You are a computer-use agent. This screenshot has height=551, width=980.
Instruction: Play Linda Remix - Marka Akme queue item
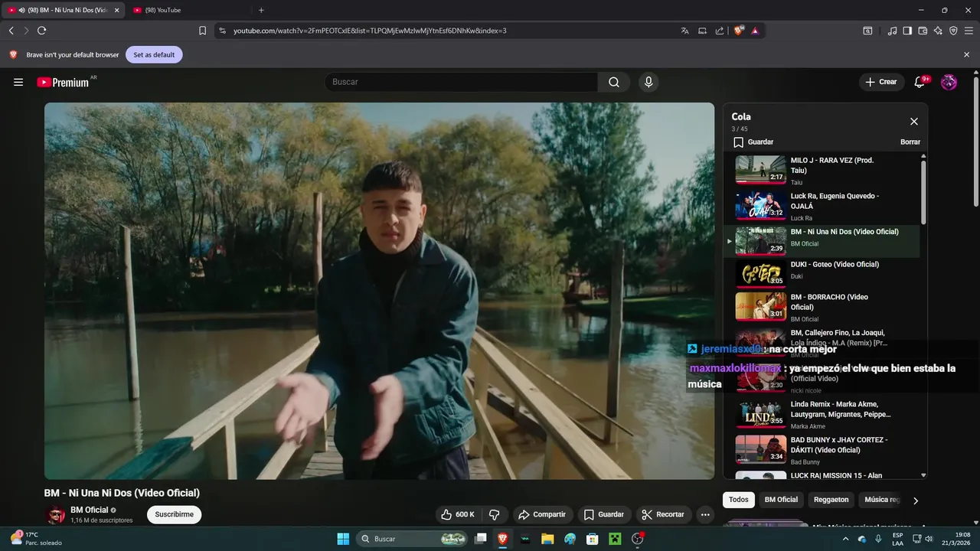point(822,415)
